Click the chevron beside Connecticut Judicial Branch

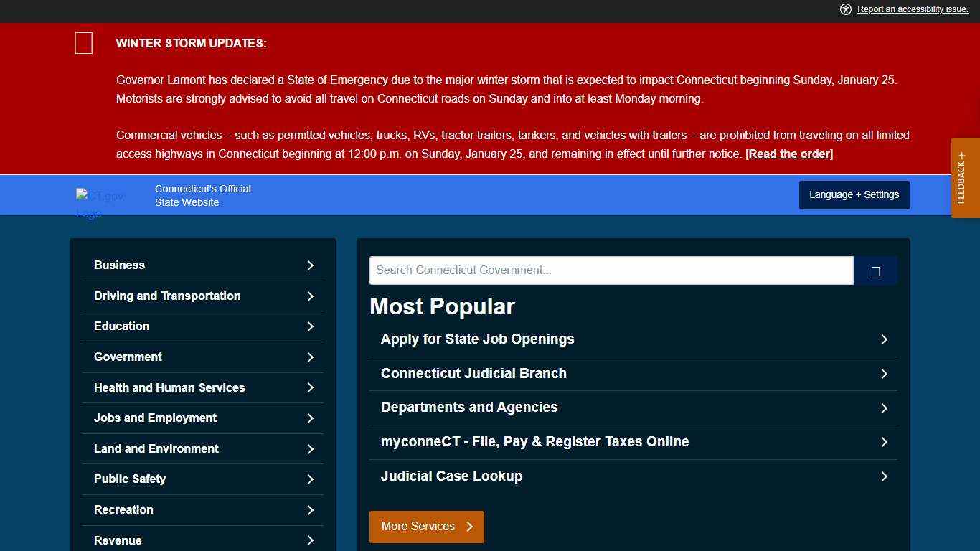point(885,374)
